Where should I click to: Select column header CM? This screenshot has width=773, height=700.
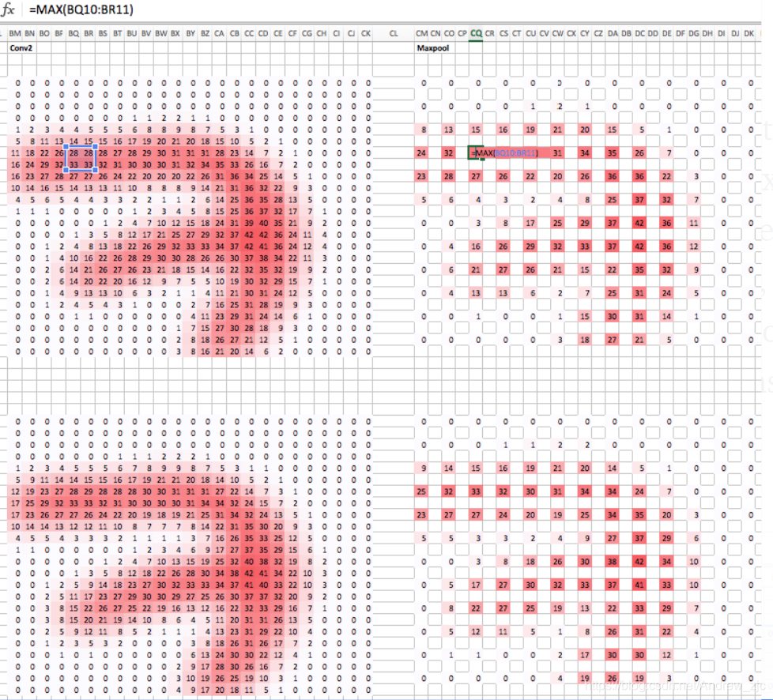coord(421,33)
